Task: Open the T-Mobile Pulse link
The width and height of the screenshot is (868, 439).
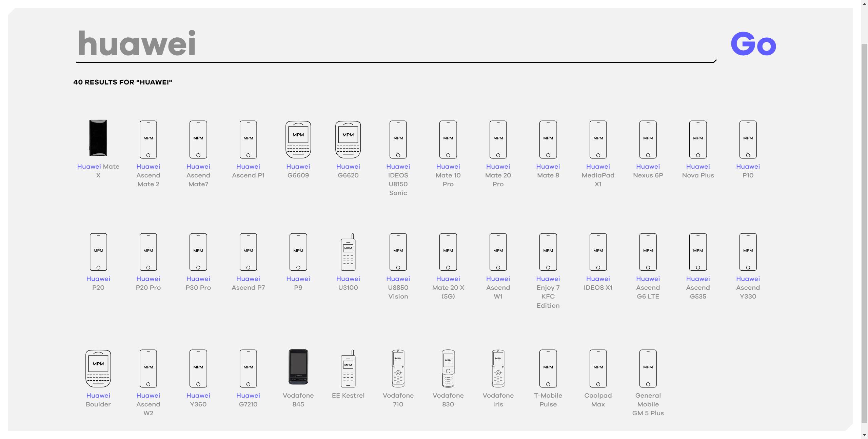Action: tap(548, 400)
